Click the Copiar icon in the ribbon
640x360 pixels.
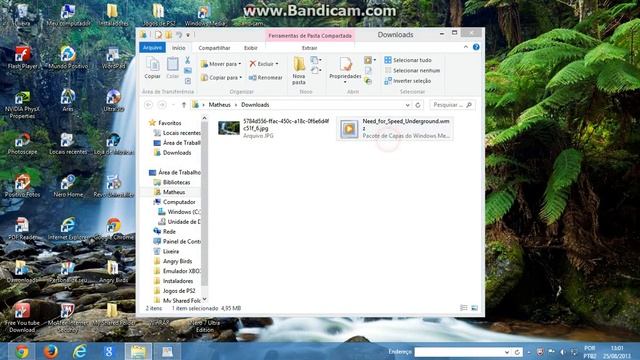click(x=152, y=65)
